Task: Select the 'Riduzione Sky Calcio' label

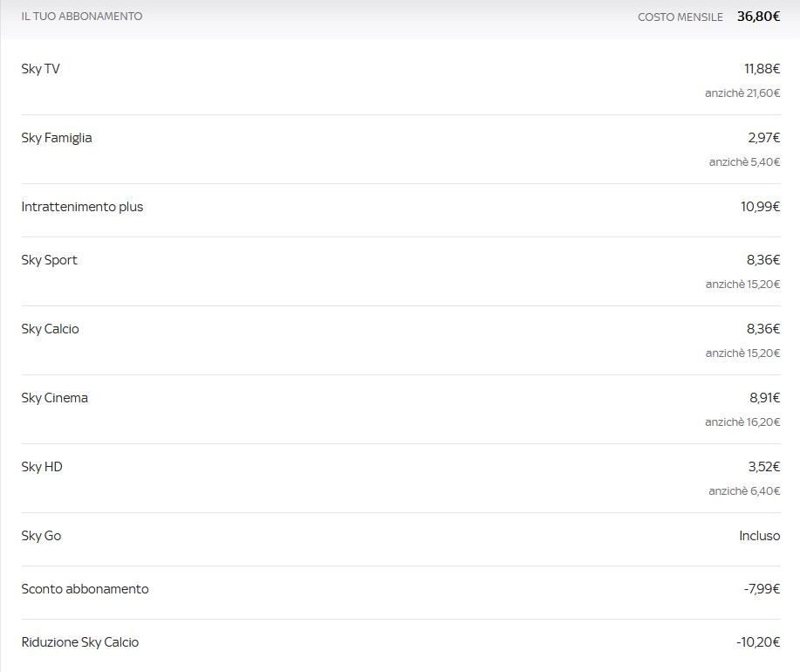Action: [80, 642]
